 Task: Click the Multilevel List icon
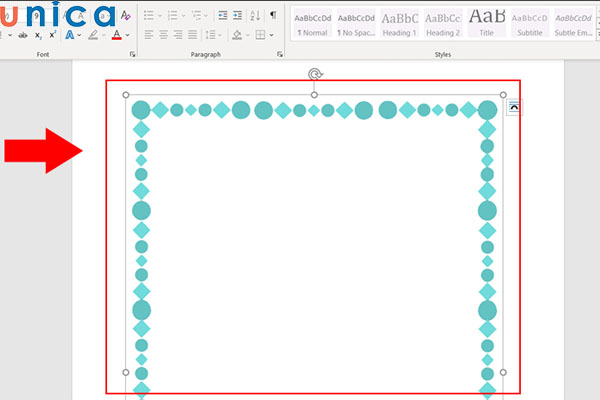196,15
